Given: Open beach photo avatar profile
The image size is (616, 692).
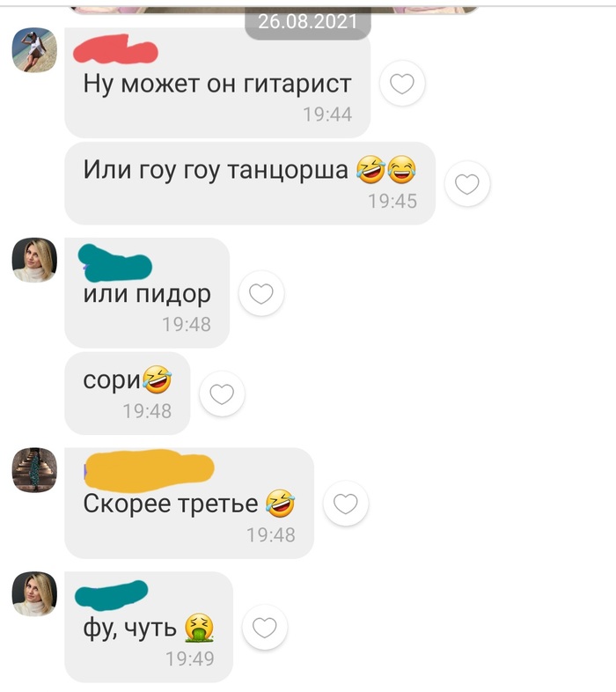Looking at the screenshot, I should tap(34, 50).
